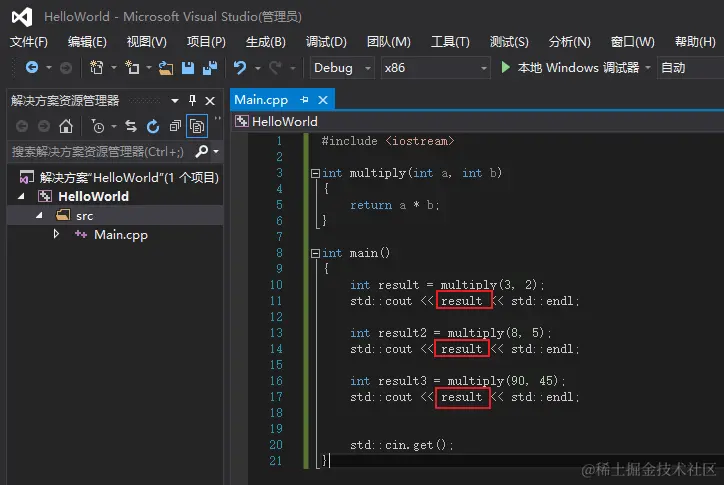This screenshot has height=485, width=724.
Task: Collapse the multiply function code block
Action: [315, 173]
